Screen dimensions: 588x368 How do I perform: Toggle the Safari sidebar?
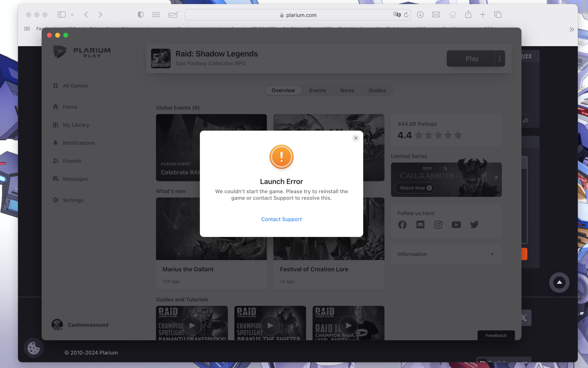click(x=62, y=14)
